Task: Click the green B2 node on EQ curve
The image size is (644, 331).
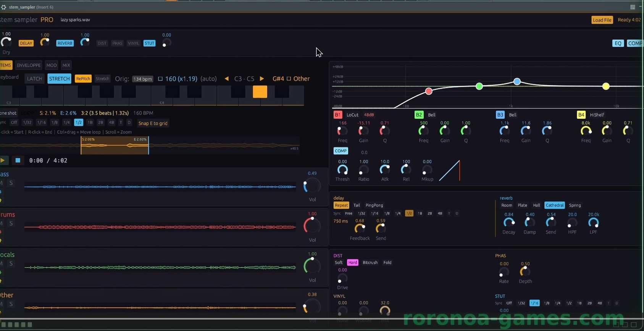Action: (479, 86)
